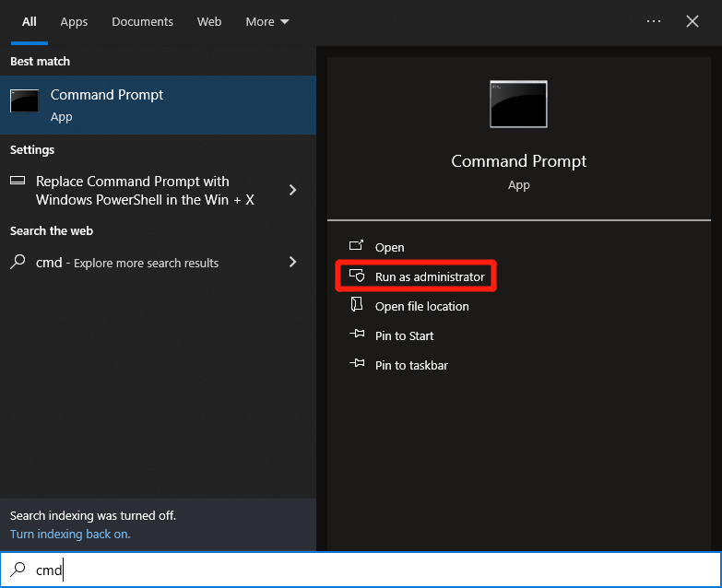The width and height of the screenshot is (722, 588).
Task: Click the Search indexing was turned off message
Action: point(93,516)
